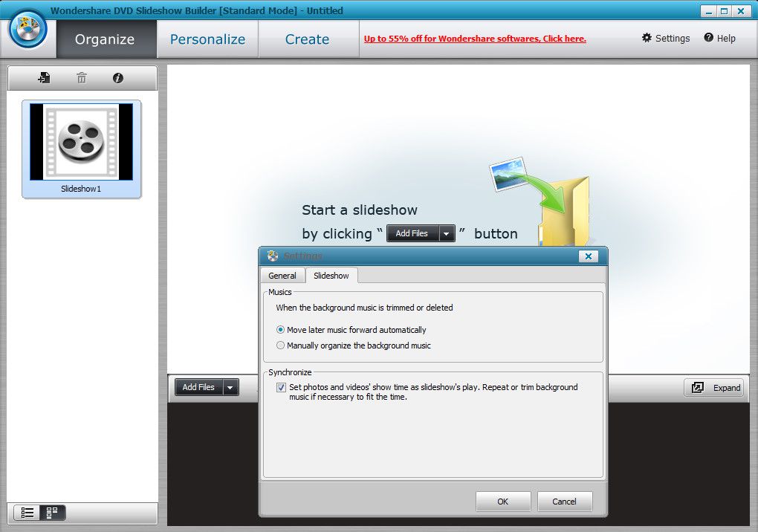Open the General tab in Settings
The width and height of the screenshot is (758, 532).
[x=282, y=276]
